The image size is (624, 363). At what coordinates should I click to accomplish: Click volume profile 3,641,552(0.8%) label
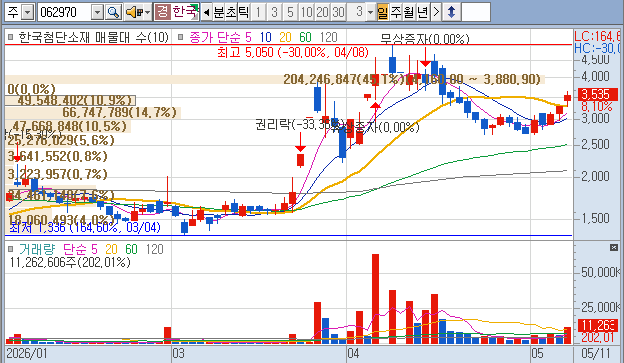tap(57, 156)
